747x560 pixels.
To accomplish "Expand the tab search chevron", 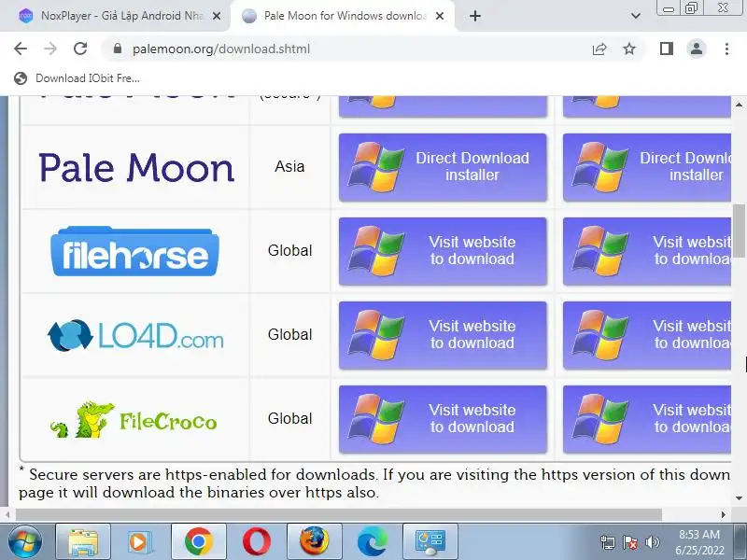I will (x=636, y=16).
